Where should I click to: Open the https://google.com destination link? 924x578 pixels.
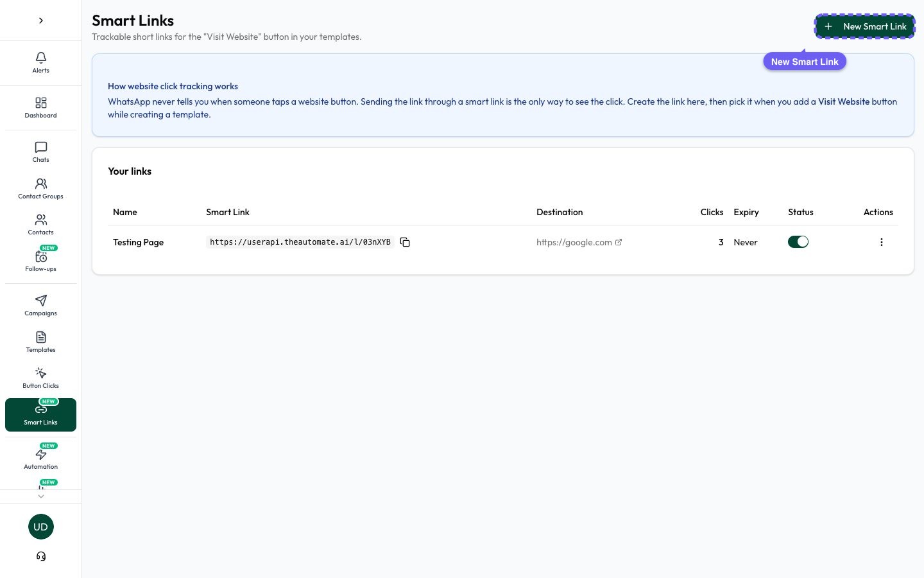(x=579, y=242)
